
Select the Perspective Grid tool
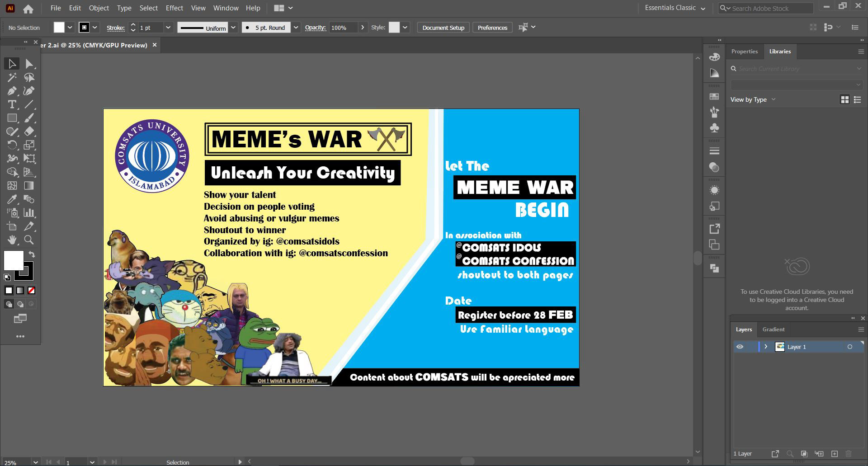[x=29, y=172]
